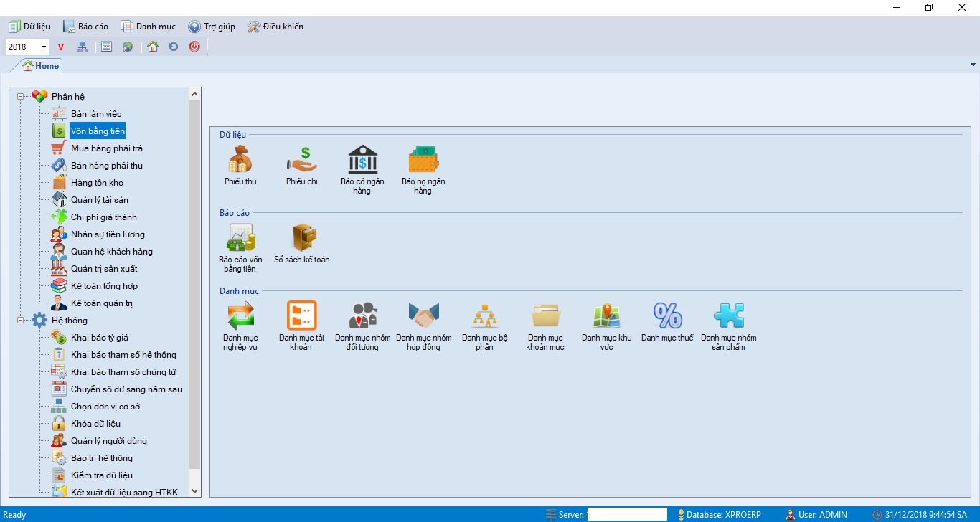Open Danh mục khoản mục folder icon
The height and width of the screenshot is (522, 980).
pyautogui.click(x=545, y=326)
